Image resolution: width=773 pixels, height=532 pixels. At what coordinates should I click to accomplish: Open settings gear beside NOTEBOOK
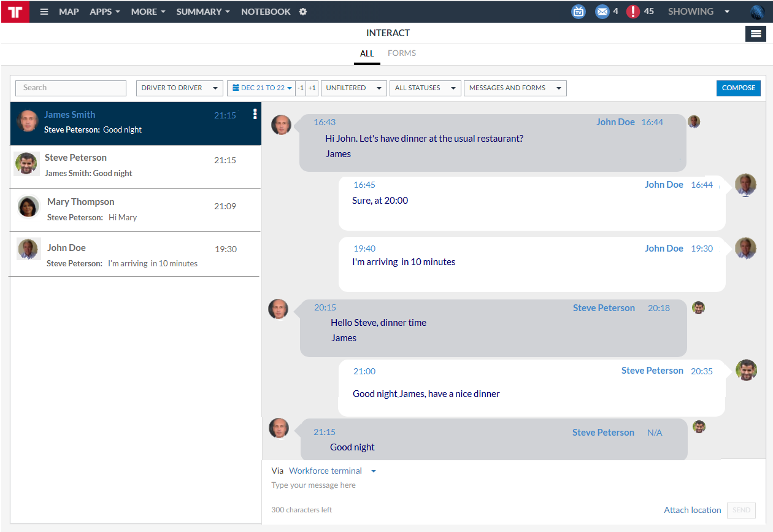[303, 12]
